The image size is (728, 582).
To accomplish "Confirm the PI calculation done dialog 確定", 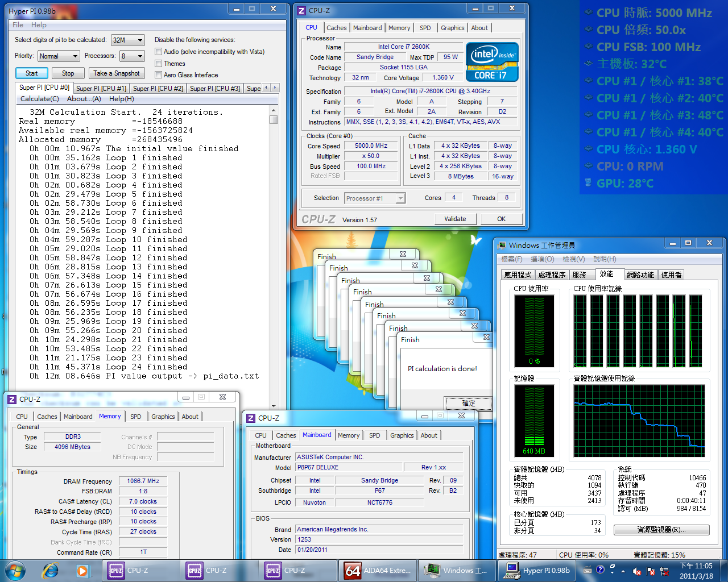I will [x=468, y=403].
